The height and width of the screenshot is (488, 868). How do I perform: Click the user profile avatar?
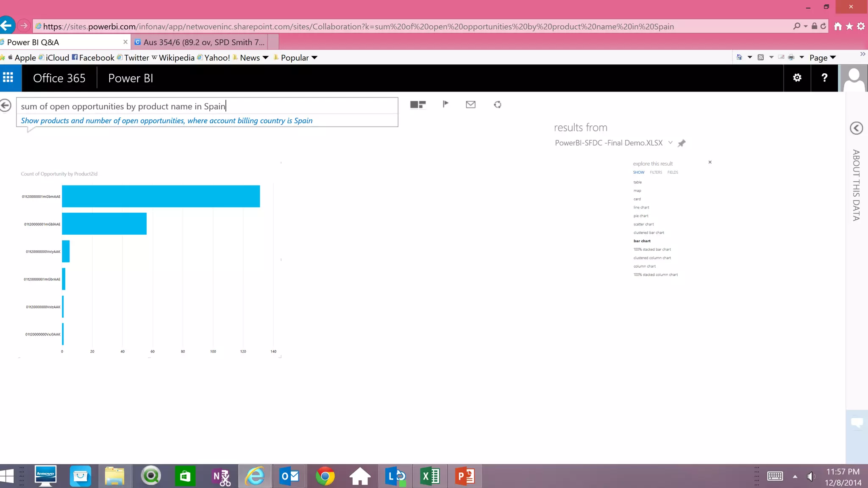(x=854, y=78)
